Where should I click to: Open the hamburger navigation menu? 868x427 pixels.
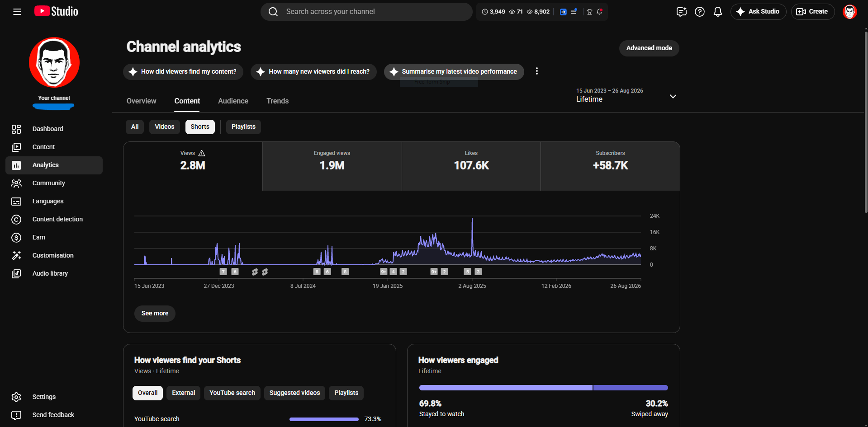point(17,12)
